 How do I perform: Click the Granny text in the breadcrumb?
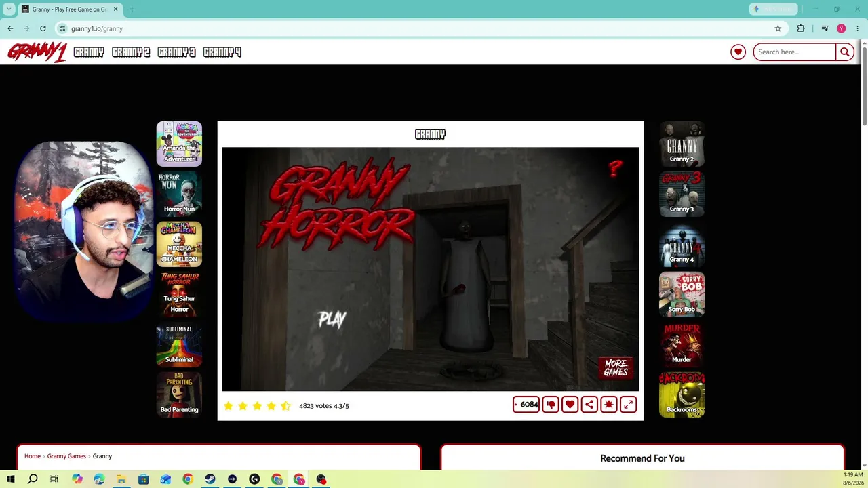point(102,456)
